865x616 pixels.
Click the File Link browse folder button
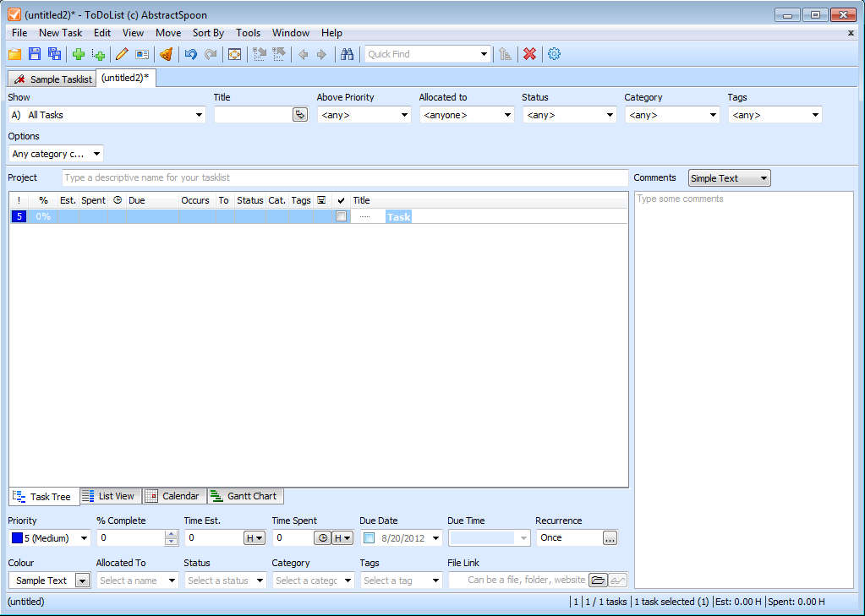click(x=598, y=581)
